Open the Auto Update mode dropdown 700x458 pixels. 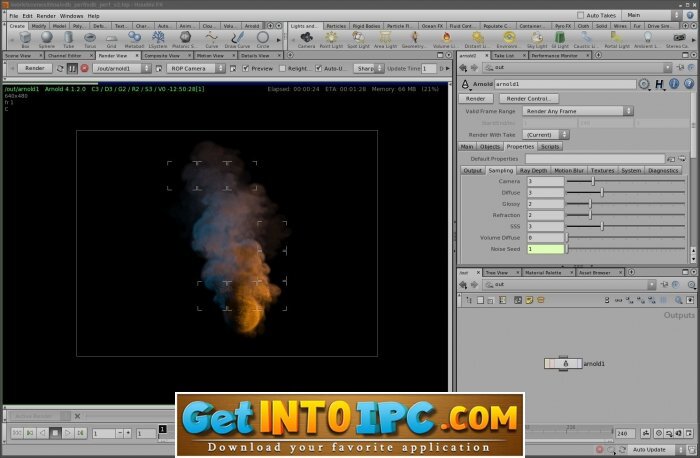click(656, 450)
